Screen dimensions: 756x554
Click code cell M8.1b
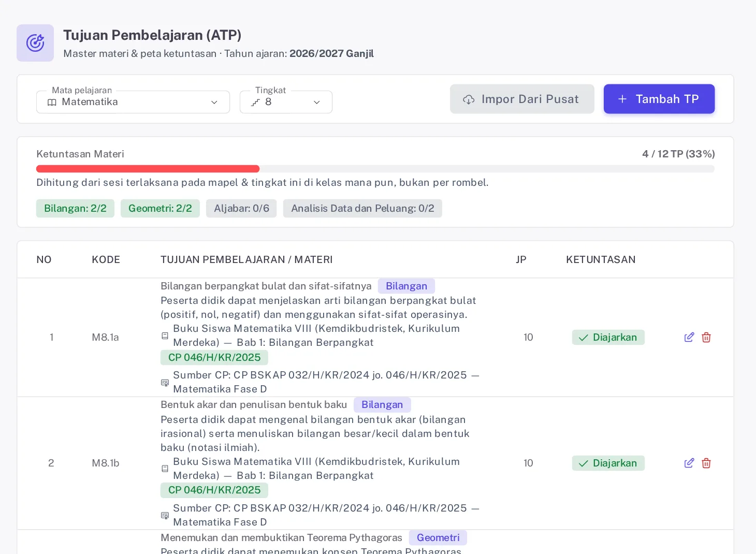click(x=106, y=463)
